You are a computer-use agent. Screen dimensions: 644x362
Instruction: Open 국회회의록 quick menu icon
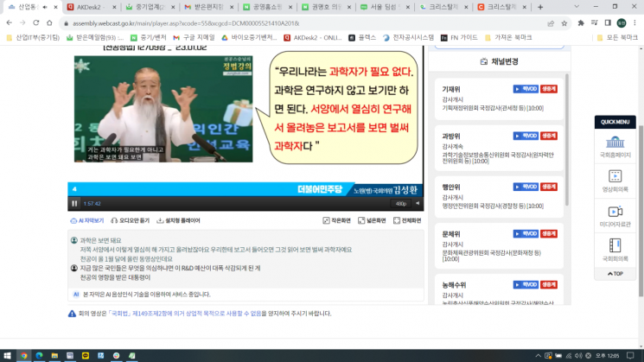coord(615,250)
